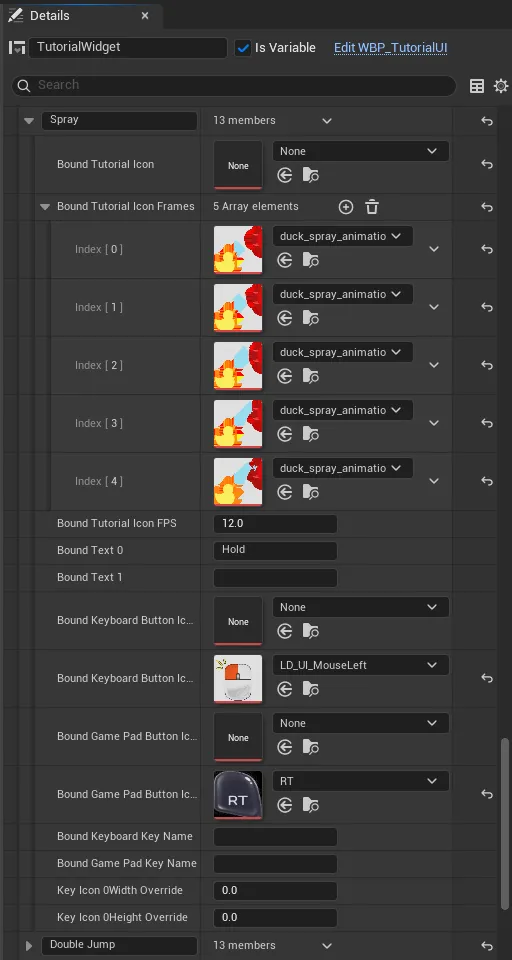Click the RT trigger button thumbnail
512x960 pixels.
point(238,794)
